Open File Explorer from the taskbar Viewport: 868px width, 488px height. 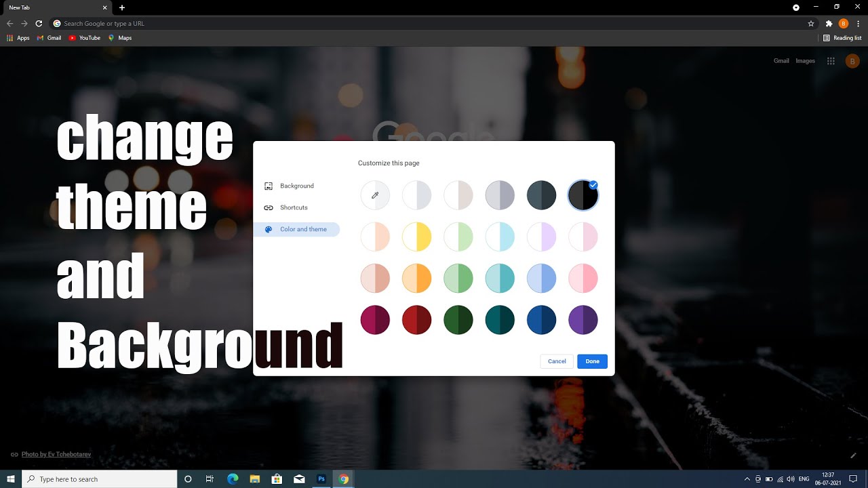[x=255, y=479]
